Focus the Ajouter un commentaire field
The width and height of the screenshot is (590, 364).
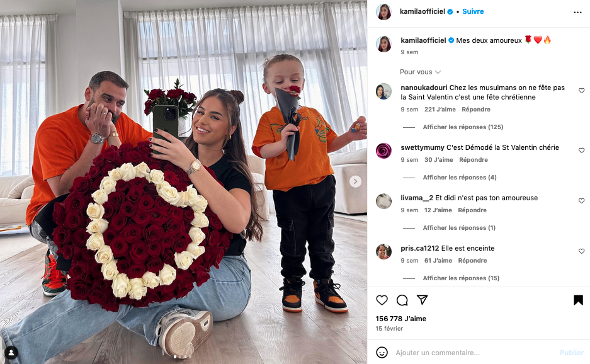coord(474,353)
